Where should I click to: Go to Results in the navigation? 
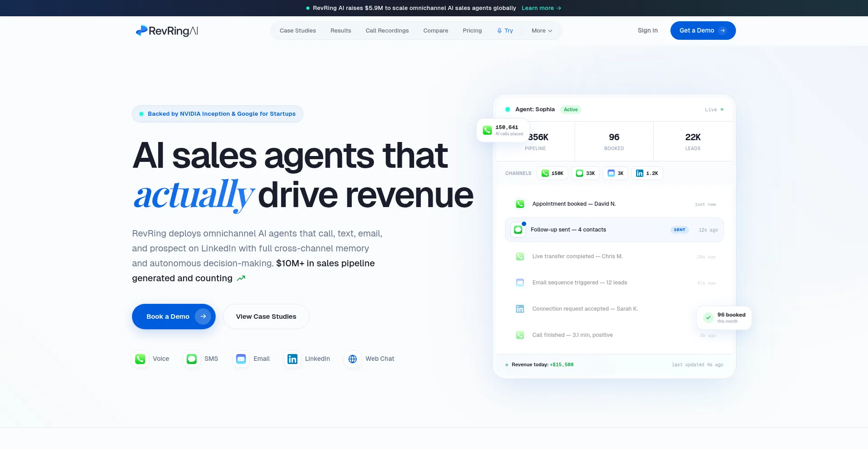coord(340,31)
